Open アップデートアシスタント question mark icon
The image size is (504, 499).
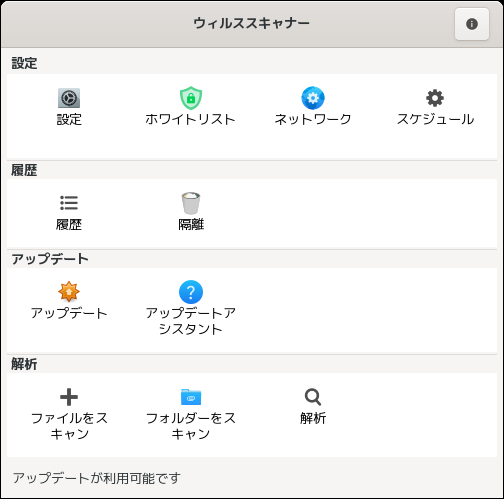(191, 292)
